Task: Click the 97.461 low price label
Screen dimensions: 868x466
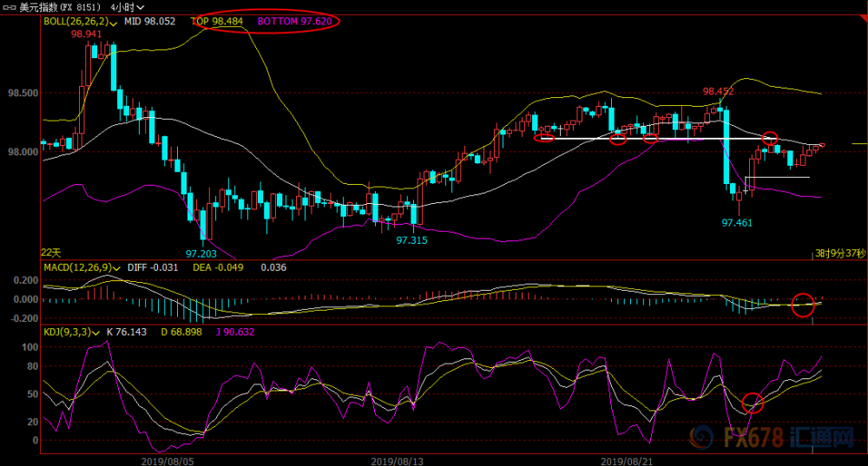Action: tap(737, 222)
